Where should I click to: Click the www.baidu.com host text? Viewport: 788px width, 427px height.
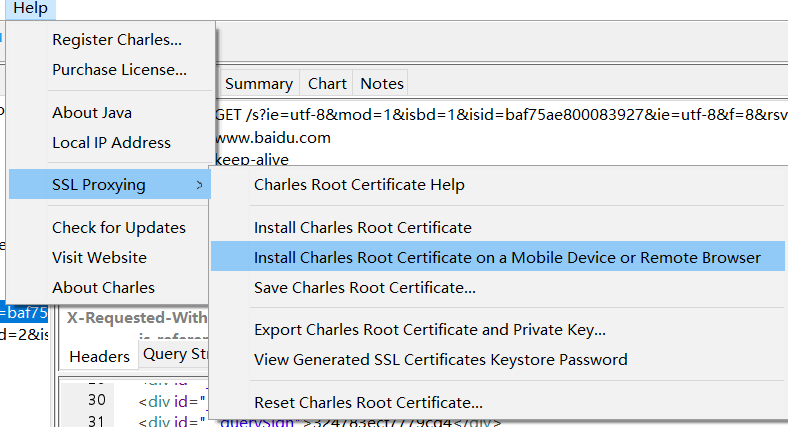273,138
